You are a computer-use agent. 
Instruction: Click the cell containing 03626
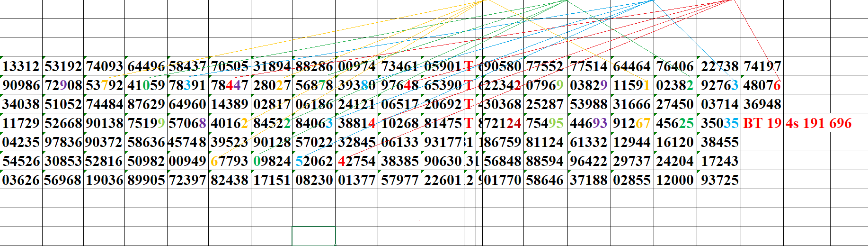pyautogui.click(x=21, y=180)
